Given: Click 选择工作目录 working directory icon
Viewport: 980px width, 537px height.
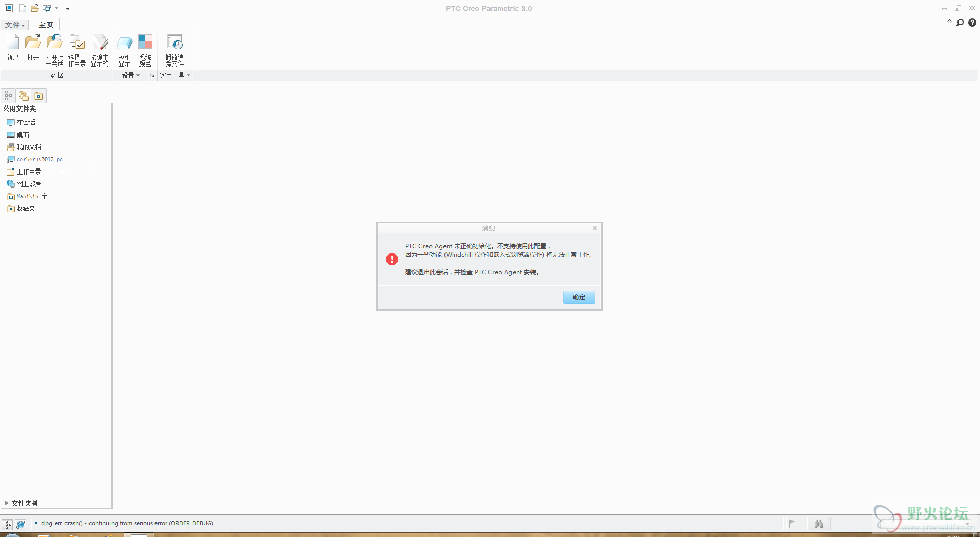Looking at the screenshot, I should pyautogui.click(x=77, y=50).
